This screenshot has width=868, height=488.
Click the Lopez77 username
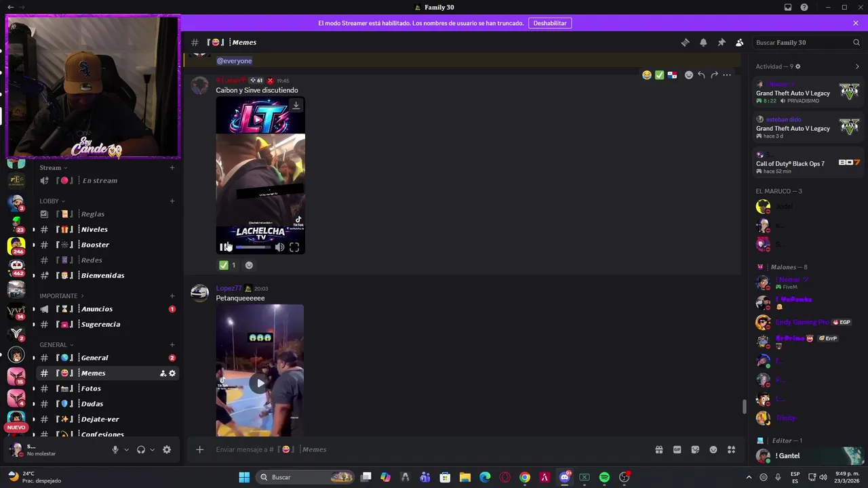229,288
